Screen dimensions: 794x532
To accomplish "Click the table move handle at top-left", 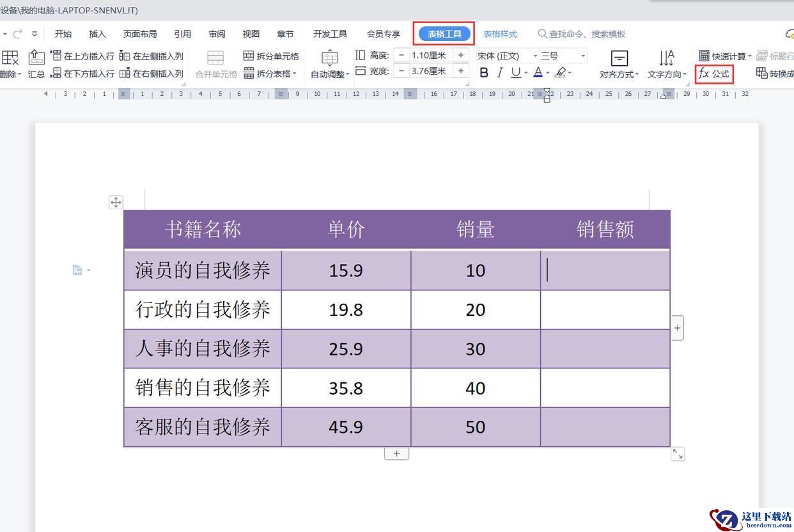I will click(x=116, y=203).
